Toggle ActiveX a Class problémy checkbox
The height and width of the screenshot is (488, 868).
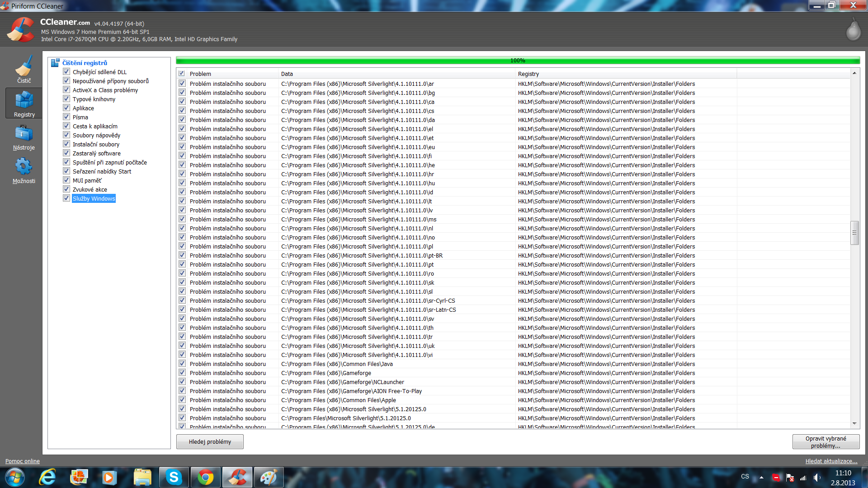click(66, 90)
